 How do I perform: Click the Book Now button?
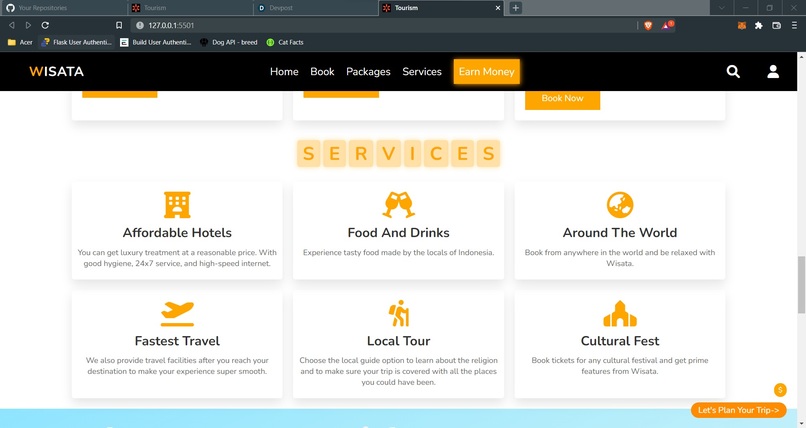tap(562, 99)
